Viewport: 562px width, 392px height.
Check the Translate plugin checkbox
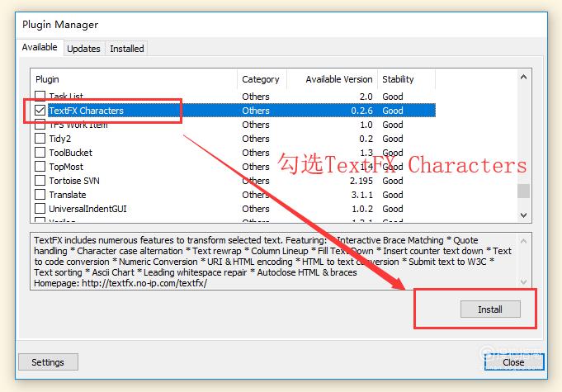pos(40,194)
